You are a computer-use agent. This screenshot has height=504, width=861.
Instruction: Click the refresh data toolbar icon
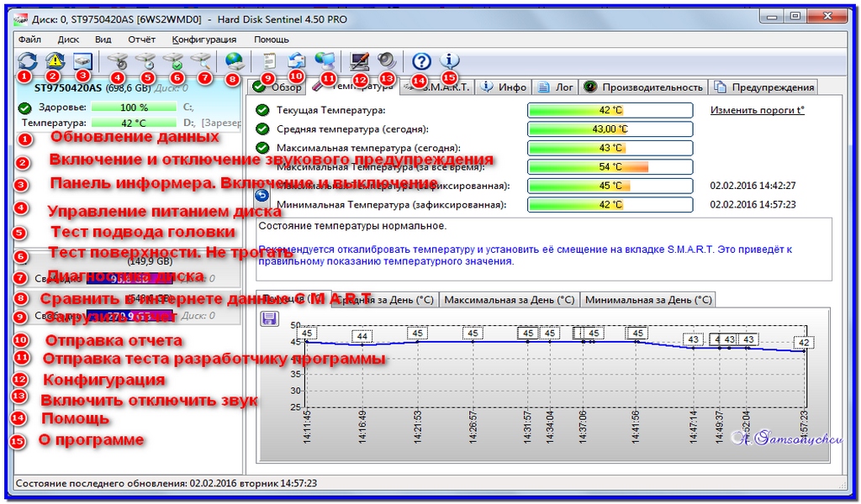pyautogui.click(x=28, y=60)
